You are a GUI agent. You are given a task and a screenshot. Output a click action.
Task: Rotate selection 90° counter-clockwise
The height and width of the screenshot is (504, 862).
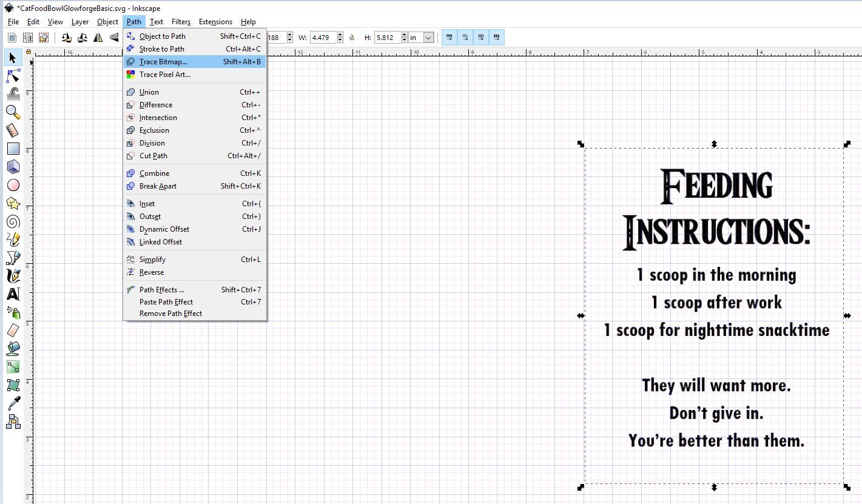[66, 38]
